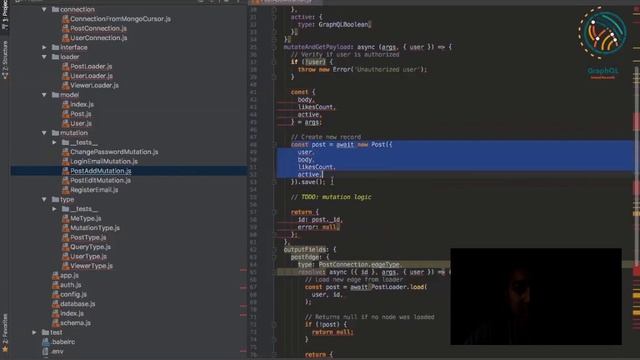Click UserType.js file icon
This screenshot has width=640, height=360.
click(x=65, y=256)
